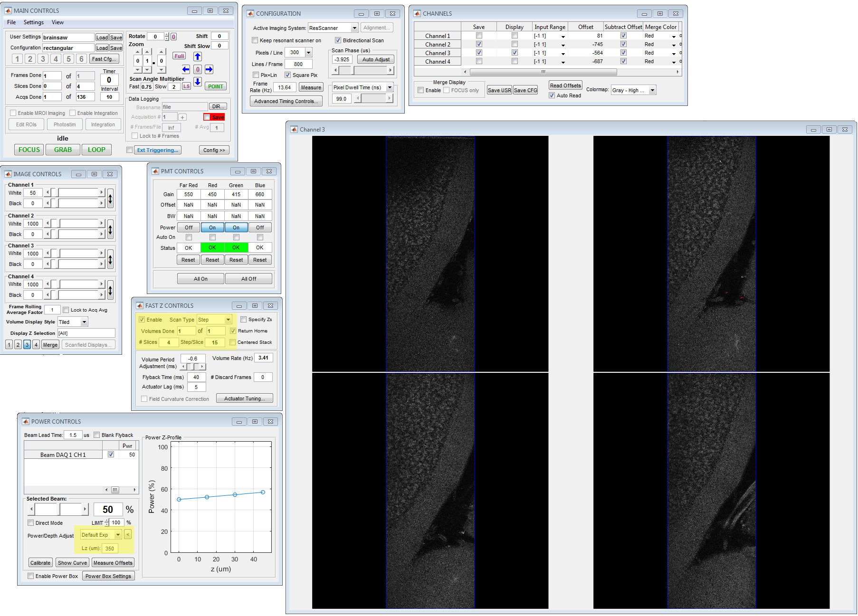Screen dimensions: 858x616
Task: Open View menu in Main Controls
Action: click(x=57, y=22)
